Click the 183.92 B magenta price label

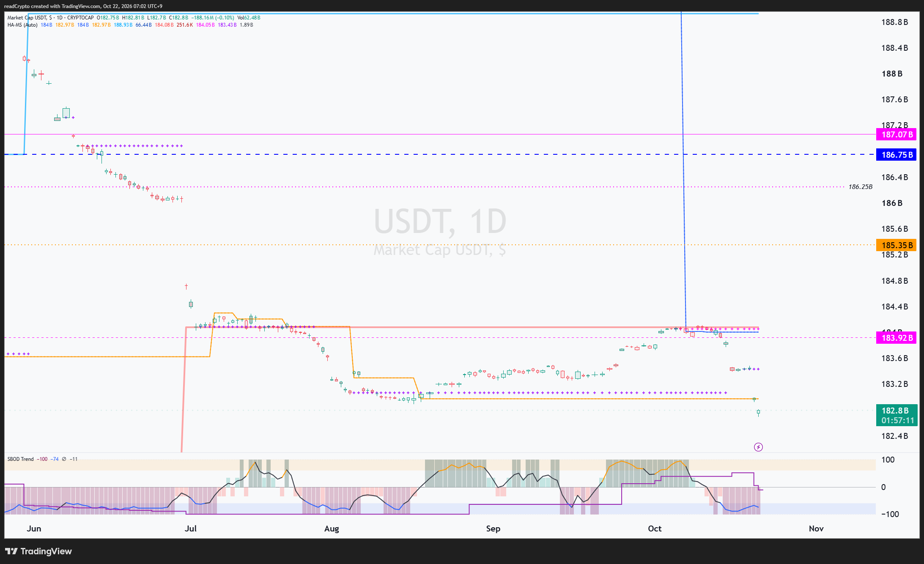tap(897, 338)
